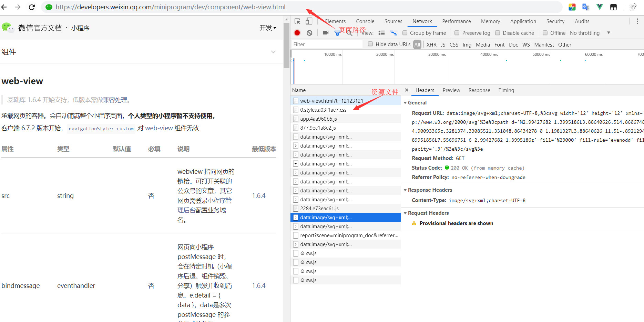This screenshot has width=644, height=322.
Task: Collapse the Request Headers section
Action: point(405,213)
